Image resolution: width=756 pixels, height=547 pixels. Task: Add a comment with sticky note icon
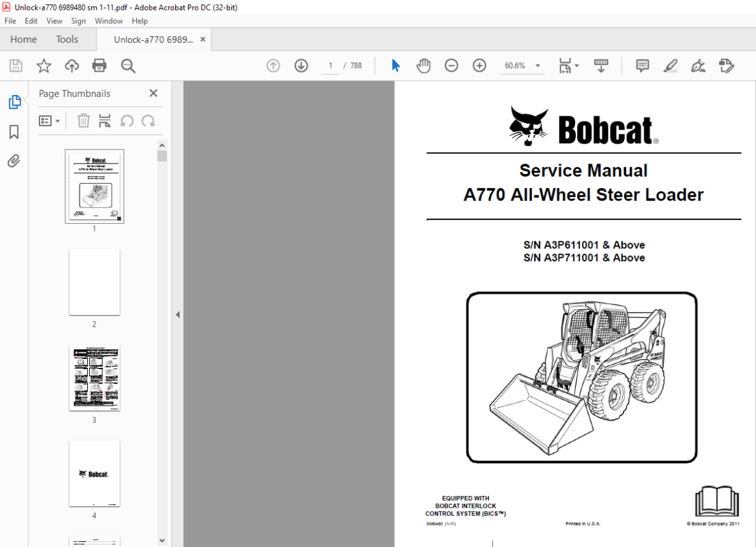tap(642, 65)
